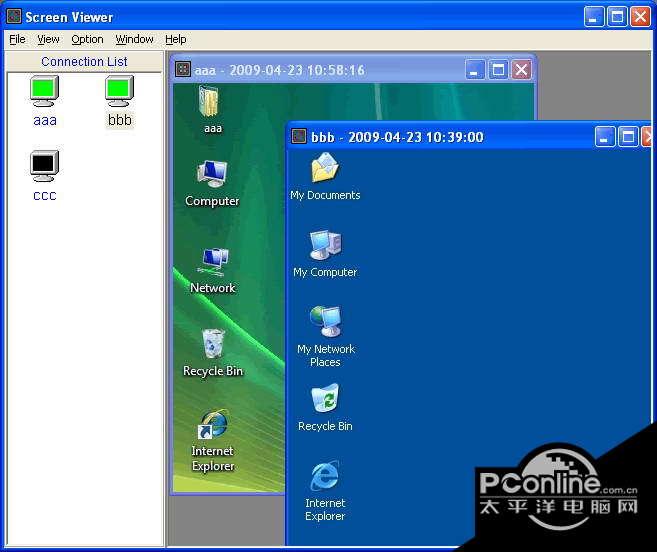Close the aaa viewer window
Image resolution: width=657 pixels, height=552 pixels.
(x=521, y=70)
